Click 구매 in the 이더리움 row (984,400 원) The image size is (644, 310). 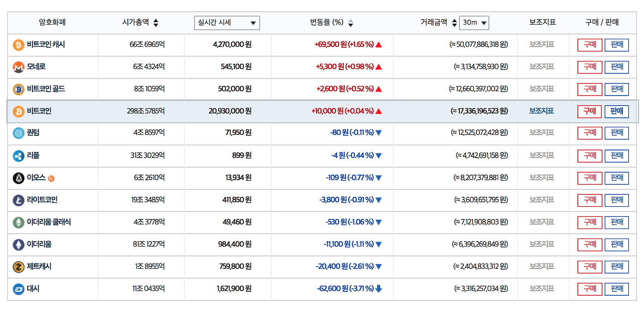pos(590,245)
